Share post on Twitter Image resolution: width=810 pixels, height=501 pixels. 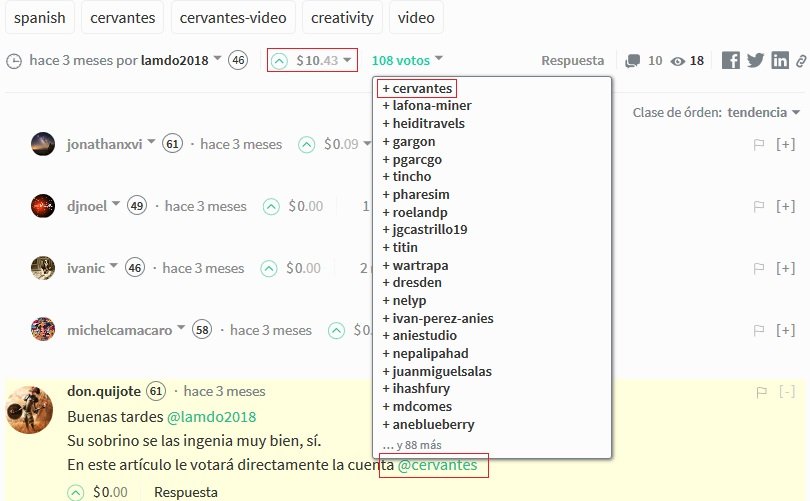(x=755, y=60)
